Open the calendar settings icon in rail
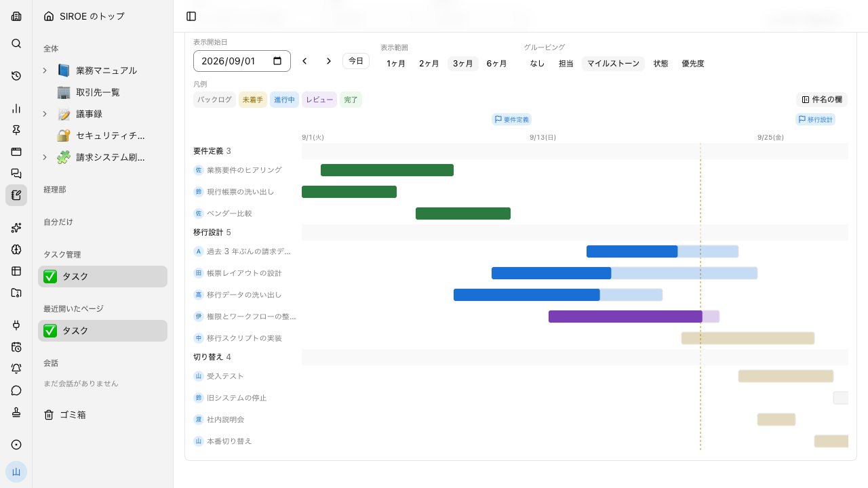The image size is (868, 488). (16, 347)
